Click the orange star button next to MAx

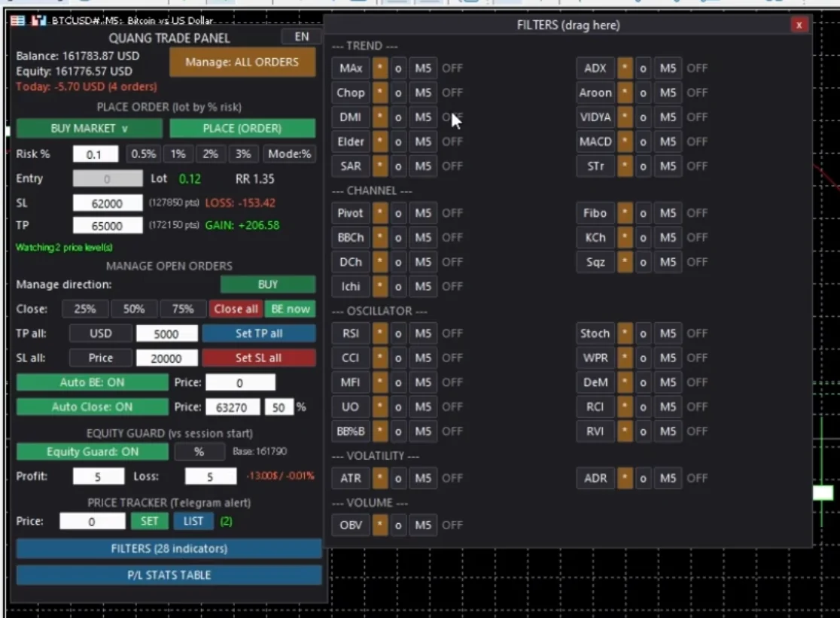[380, 68]
